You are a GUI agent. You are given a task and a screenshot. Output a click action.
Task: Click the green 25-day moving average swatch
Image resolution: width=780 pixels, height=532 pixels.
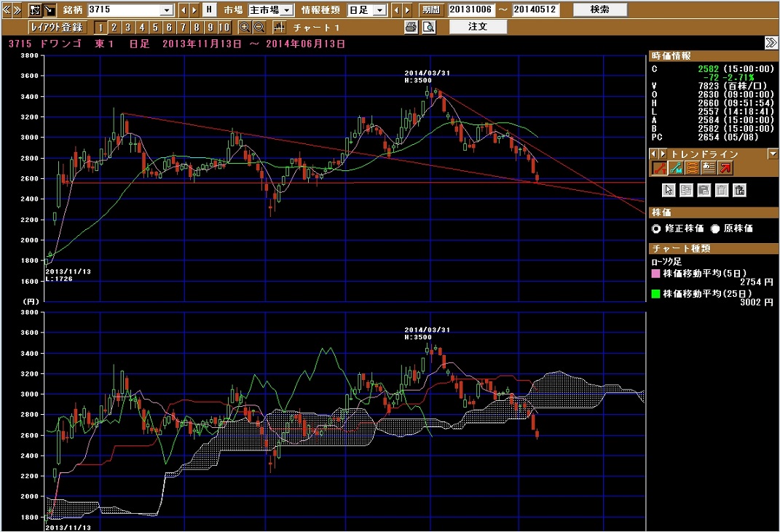click(655, 294)
